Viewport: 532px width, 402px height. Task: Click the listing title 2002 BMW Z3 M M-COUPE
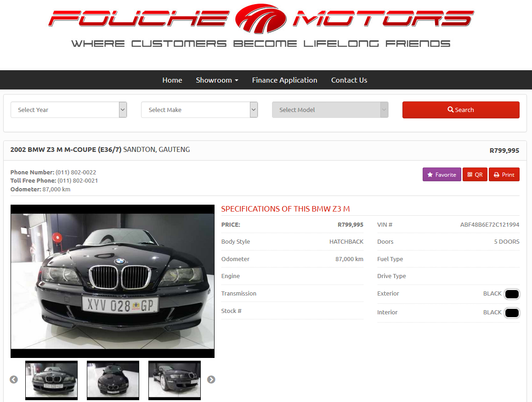point(66,150)
